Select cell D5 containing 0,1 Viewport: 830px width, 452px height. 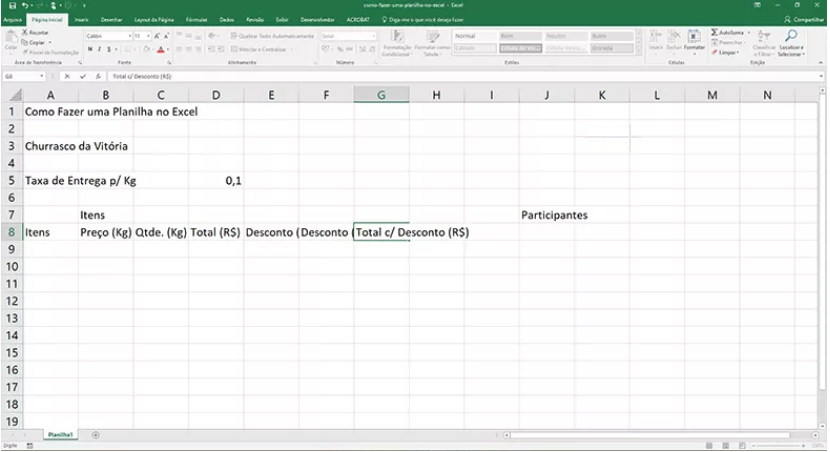[x=216, y=181]
